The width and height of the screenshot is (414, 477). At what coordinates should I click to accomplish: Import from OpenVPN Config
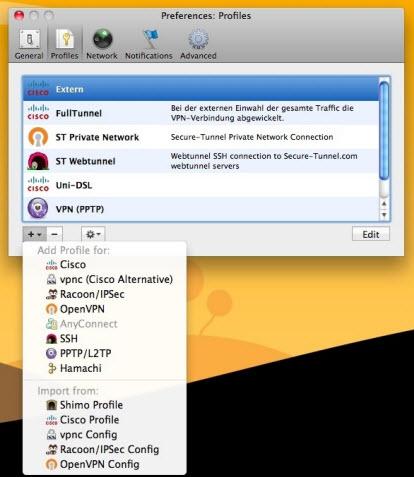(x=104, y=464)
